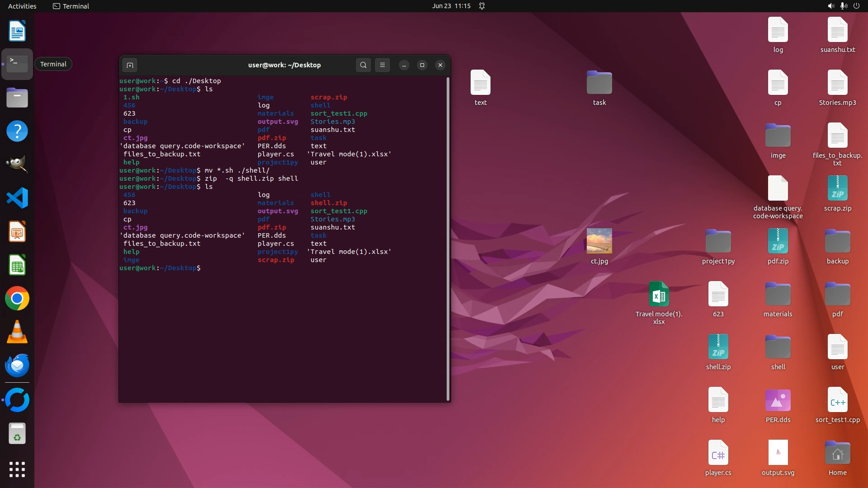Select ct.jpg image thumbnail on desktop
This screenshot has width=868, height=488.
pyautogui.click(x=599, y=241)
